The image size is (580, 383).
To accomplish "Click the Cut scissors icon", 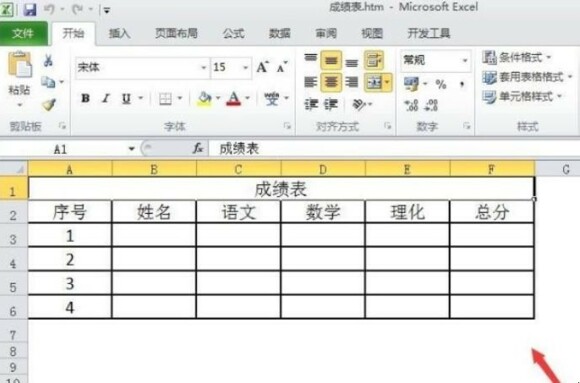I will click(48, 60).
